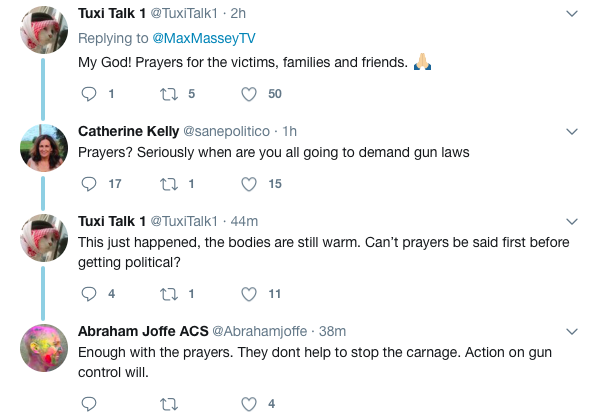The image size is (603, 412).
Task: Like the tweet with 50 likes
Action: point(249,94)
